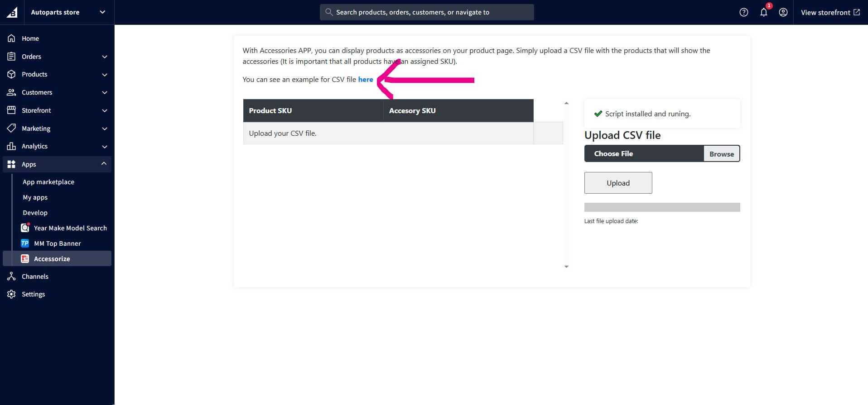Click Browse to choose a CSV file
The height and width of the screenshot is (405, 868).
[x=721, y=154]
